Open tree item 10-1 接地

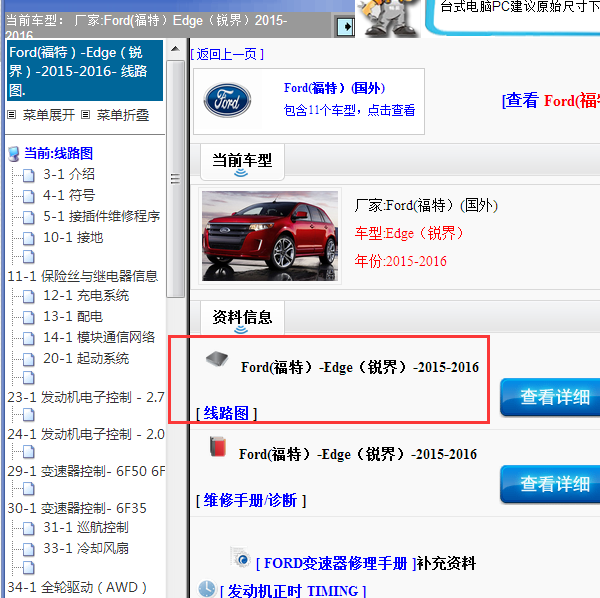point(73,238)
